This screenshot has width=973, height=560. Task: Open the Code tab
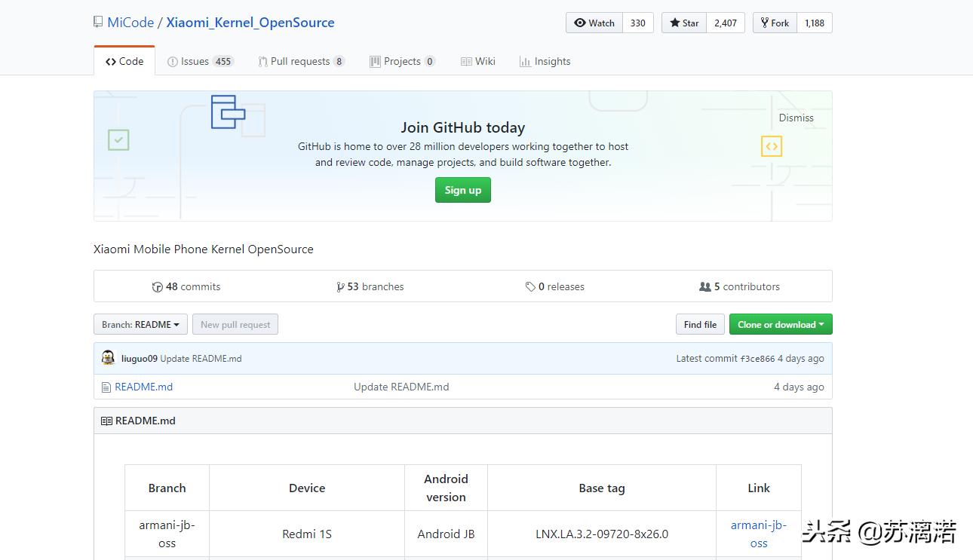click(x=124, y=61)
